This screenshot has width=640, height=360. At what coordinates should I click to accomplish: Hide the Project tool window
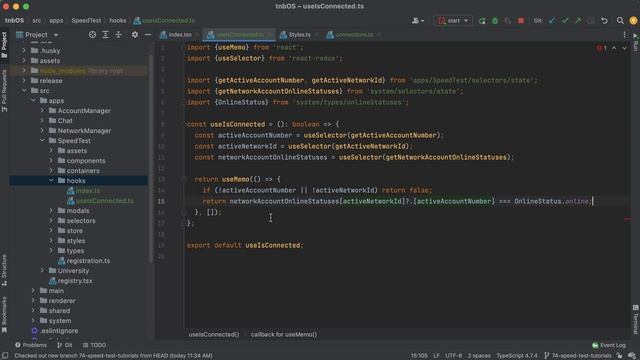[x=148, y=35]
